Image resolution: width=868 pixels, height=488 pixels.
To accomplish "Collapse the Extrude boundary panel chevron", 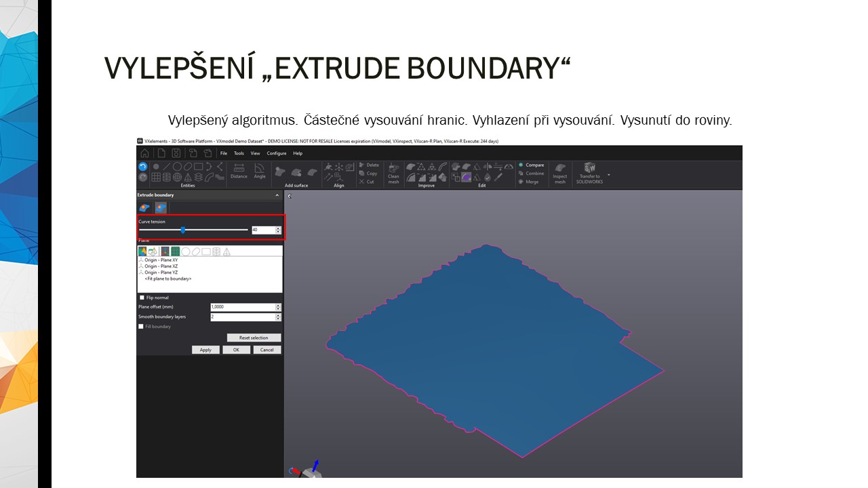I will click(277, 195).
